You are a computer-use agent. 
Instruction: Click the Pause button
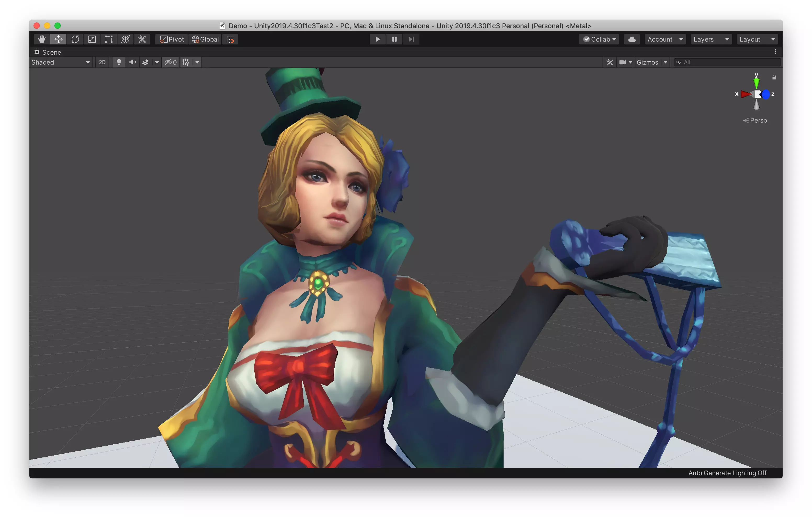click(x=394, y=39)
